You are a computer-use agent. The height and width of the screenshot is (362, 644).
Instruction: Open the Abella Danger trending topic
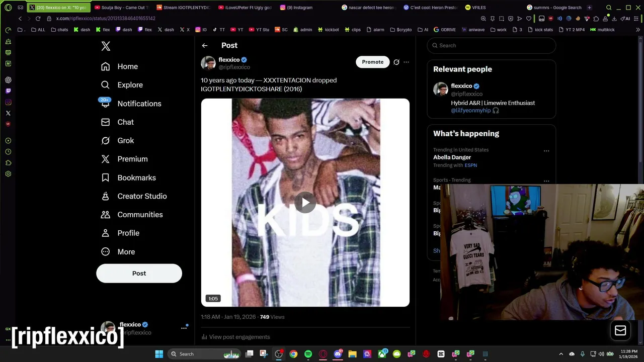click(452, 157)
